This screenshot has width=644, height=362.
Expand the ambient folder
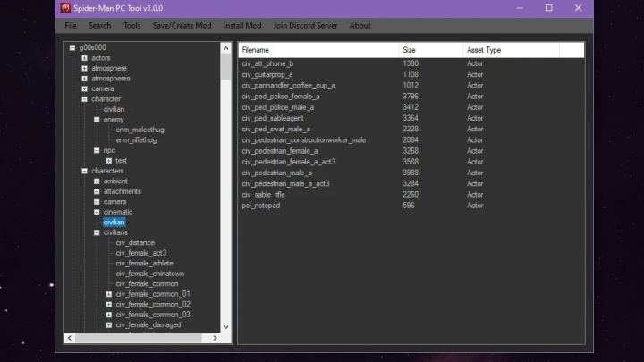click(97, 181)
